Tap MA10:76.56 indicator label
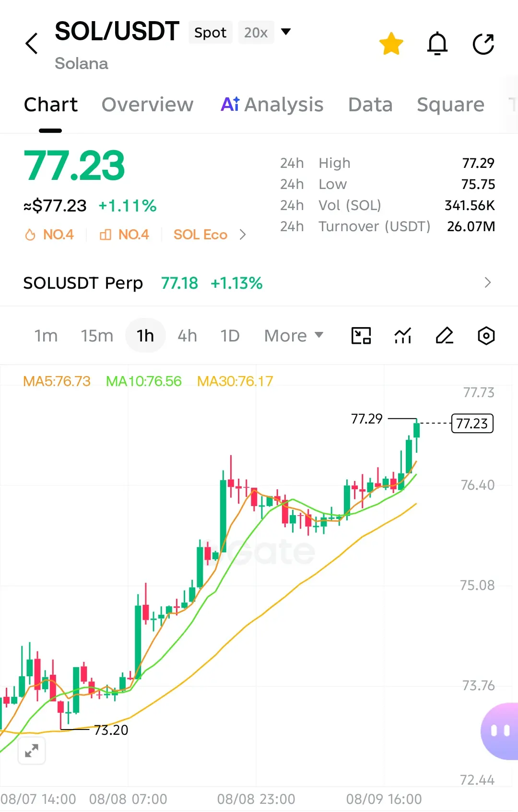This screenshot has width=518, height=812. click(144, 381)
